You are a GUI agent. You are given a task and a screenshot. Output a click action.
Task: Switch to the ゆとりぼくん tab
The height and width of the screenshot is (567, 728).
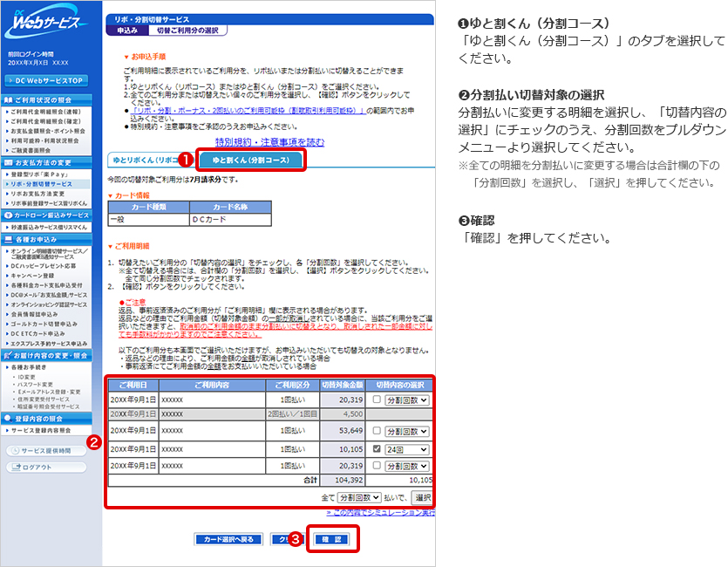144,160
